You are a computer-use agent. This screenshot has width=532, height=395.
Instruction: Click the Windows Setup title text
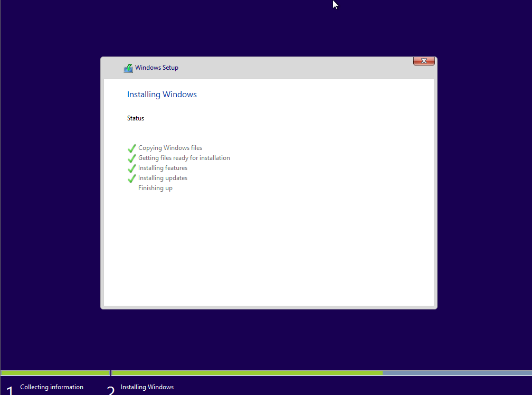[157, 68]
